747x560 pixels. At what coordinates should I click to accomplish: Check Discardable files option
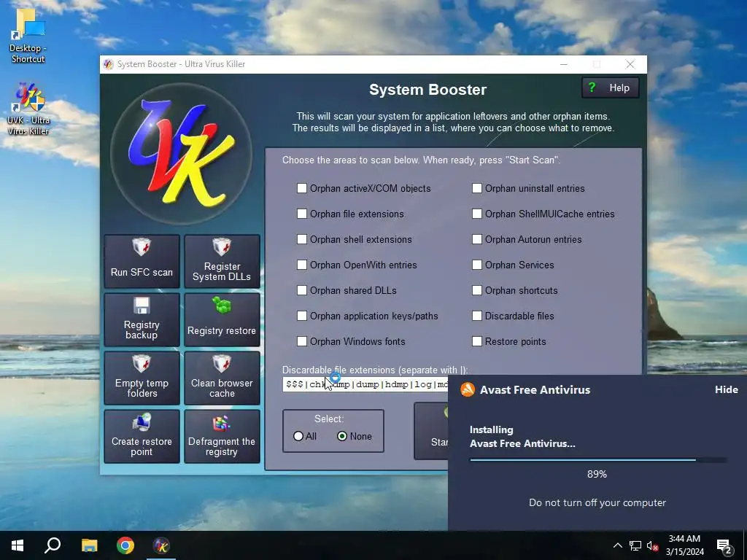coord(477,316)
